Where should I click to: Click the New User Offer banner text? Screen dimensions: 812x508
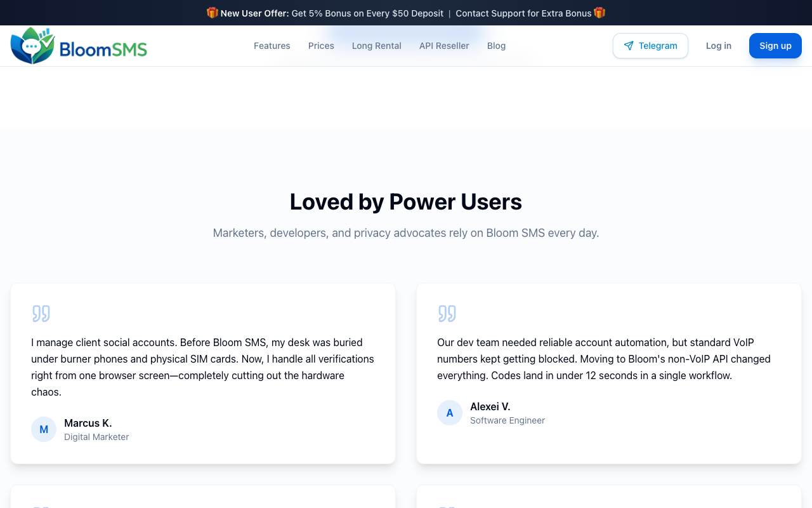332,13
